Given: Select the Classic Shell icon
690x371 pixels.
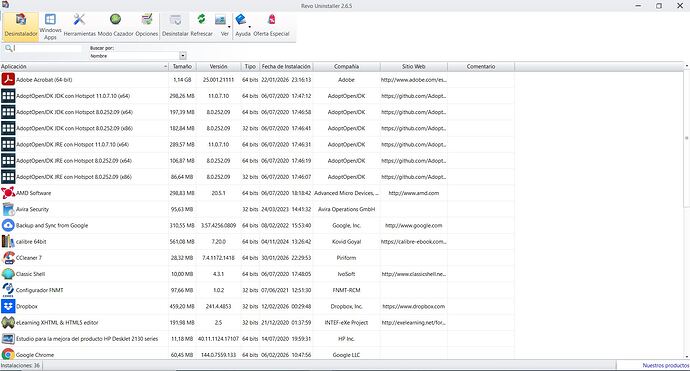Looking at the screenshot, I should pyautogui.click(x=8, y=274).
